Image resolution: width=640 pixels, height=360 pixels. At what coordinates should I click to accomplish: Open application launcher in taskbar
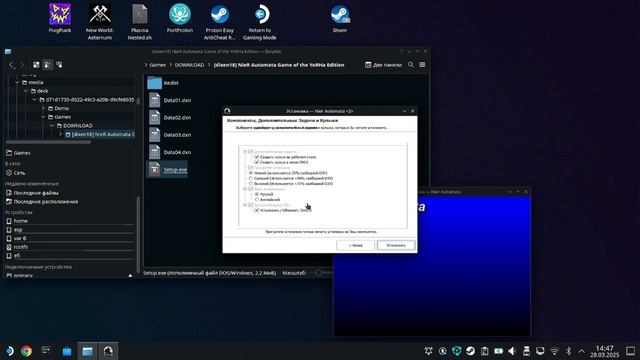pos(9,351)
